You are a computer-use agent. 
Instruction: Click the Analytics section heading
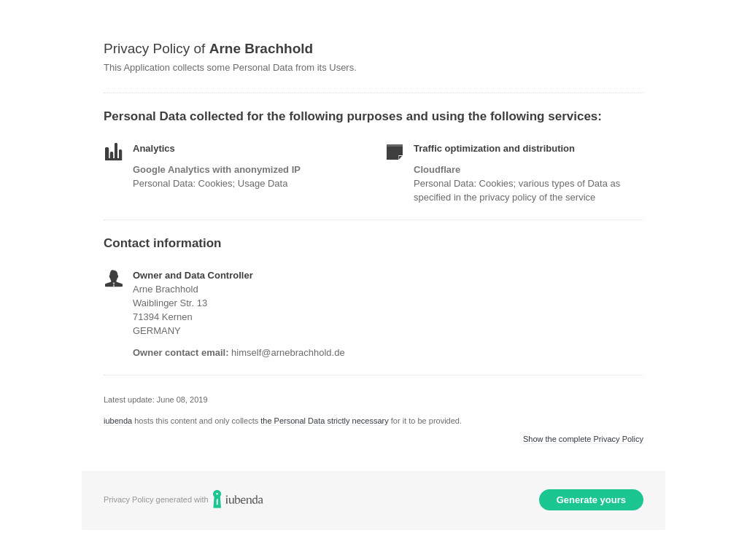coord(153,149)
